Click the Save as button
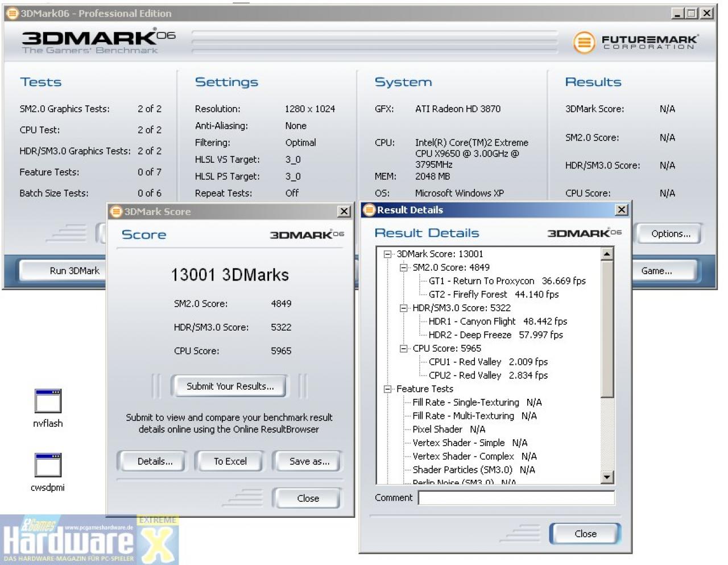The height and width of the screenshot is (565, 728). (x=309, y=461)
